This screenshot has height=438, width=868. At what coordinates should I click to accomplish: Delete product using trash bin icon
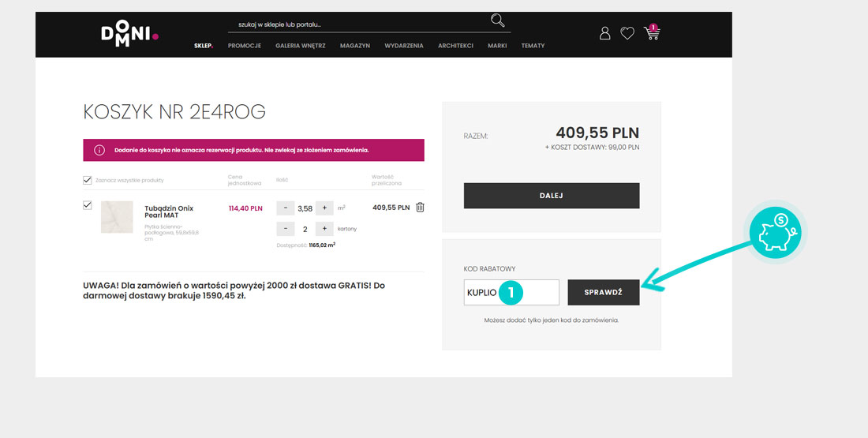point(420,208)
